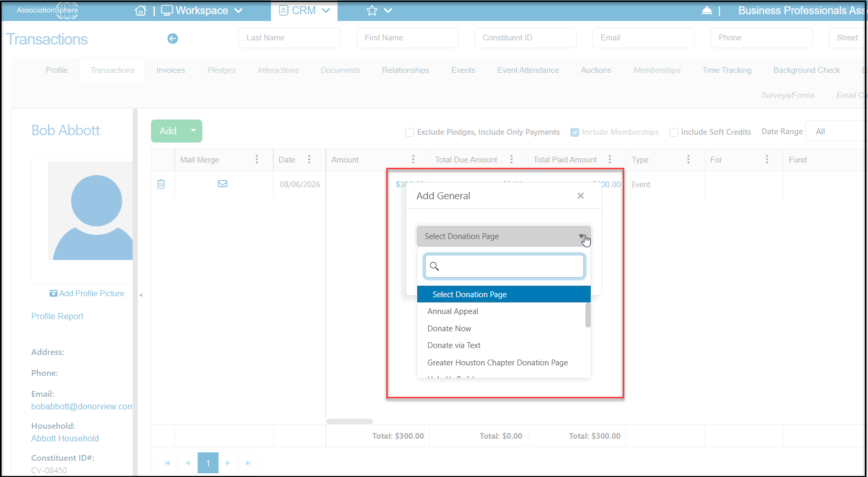The width and height of the screenshot is (868, 477).
Task: Expand the Workspace chevron menu
Action: tap(238, 10)
